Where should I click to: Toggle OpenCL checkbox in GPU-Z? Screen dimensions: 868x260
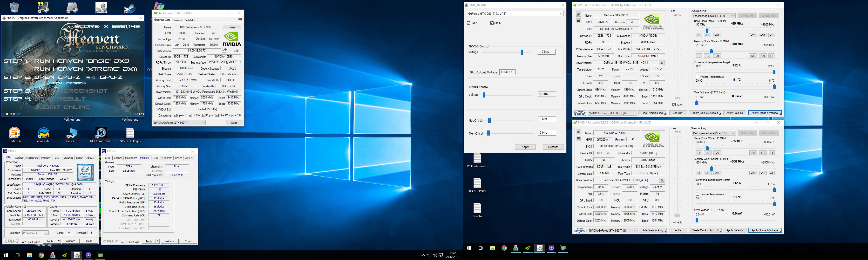tap(175, 115)
